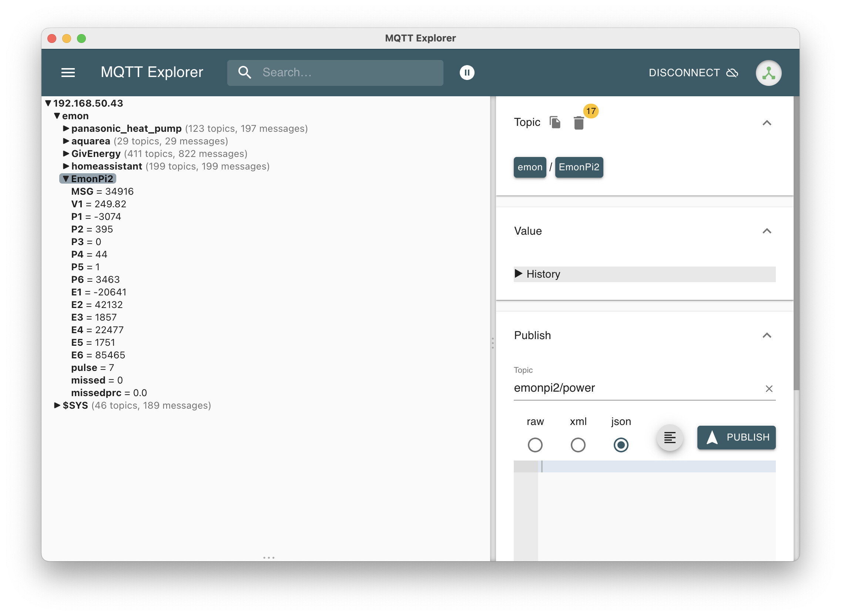Copy the topic path using the copy icon
The height and width of the screenshot is (616, 841).
click(x=555, y=122)
